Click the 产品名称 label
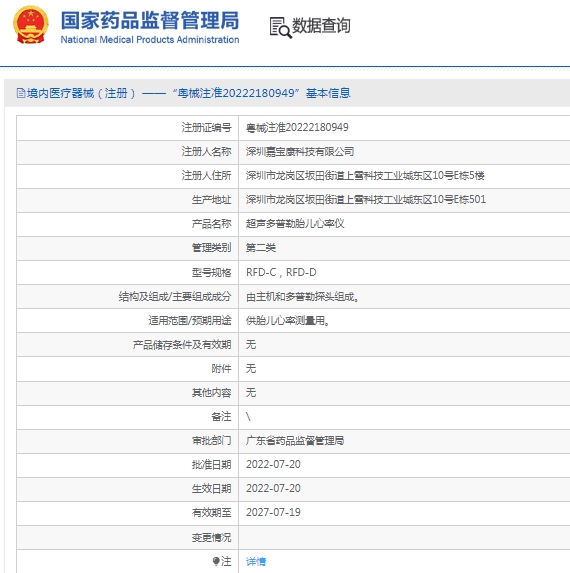The height and width of the screenshot is (573, 570). (212, 223)
